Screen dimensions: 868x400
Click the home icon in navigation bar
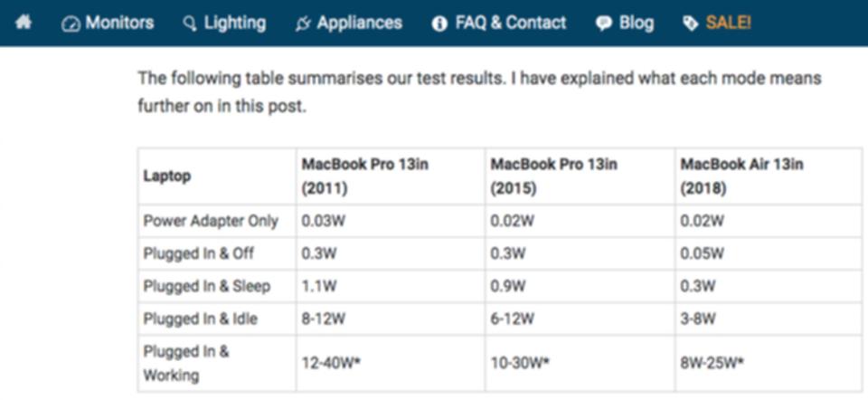[24, 23]
